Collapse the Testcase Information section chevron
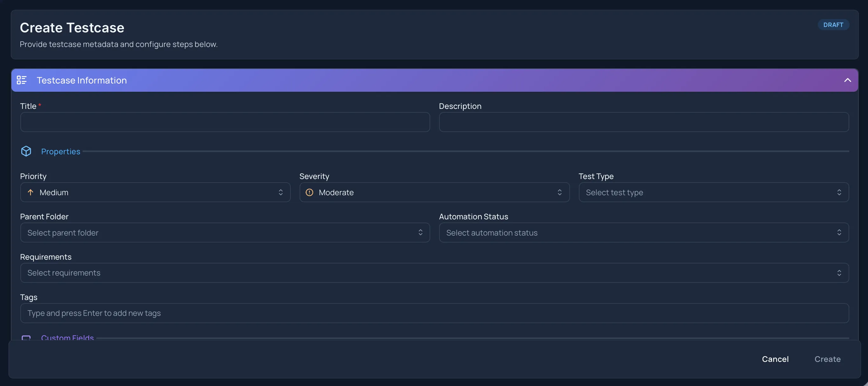Viewport: 868px width, 386px height. (x=847, y=80)
